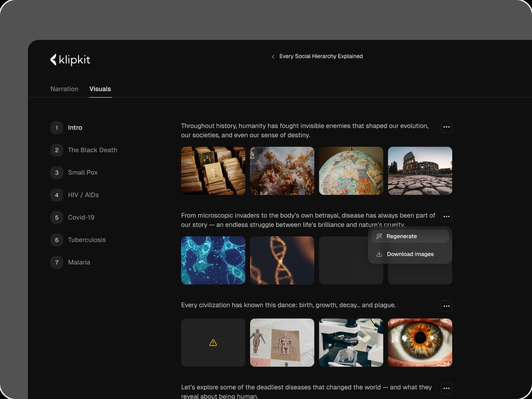Select the DNA helix image thumbnail
Image resolution: width=532 pixels, height=399 pixels.
(282, 260)
